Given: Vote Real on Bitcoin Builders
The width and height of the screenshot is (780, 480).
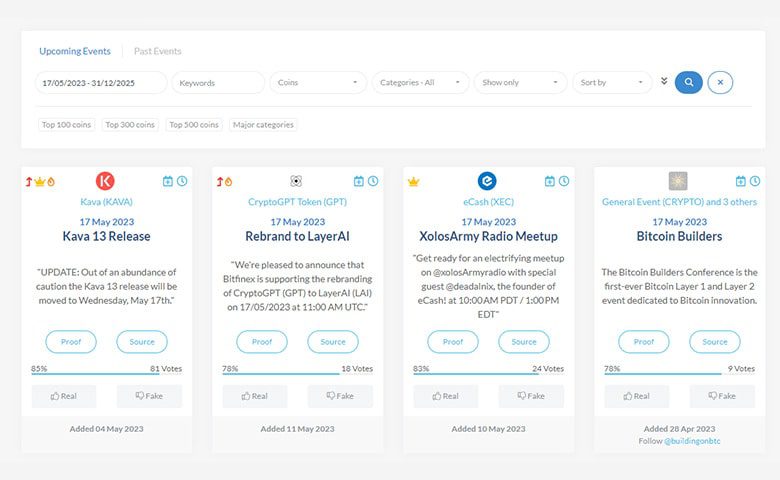Looking at the screenshot, I should tap(637, 396).
